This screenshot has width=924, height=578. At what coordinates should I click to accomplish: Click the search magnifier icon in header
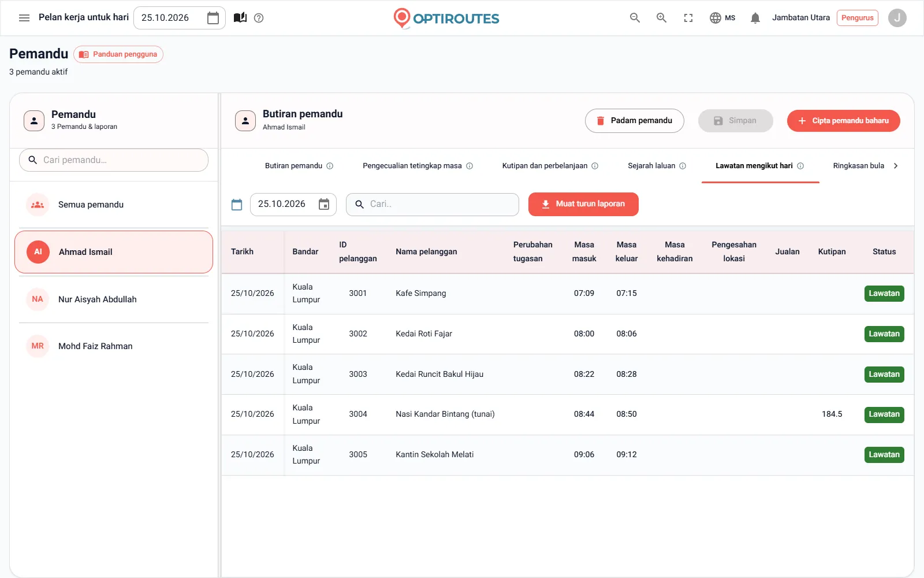pyautogui.click(x=635, y=18)
